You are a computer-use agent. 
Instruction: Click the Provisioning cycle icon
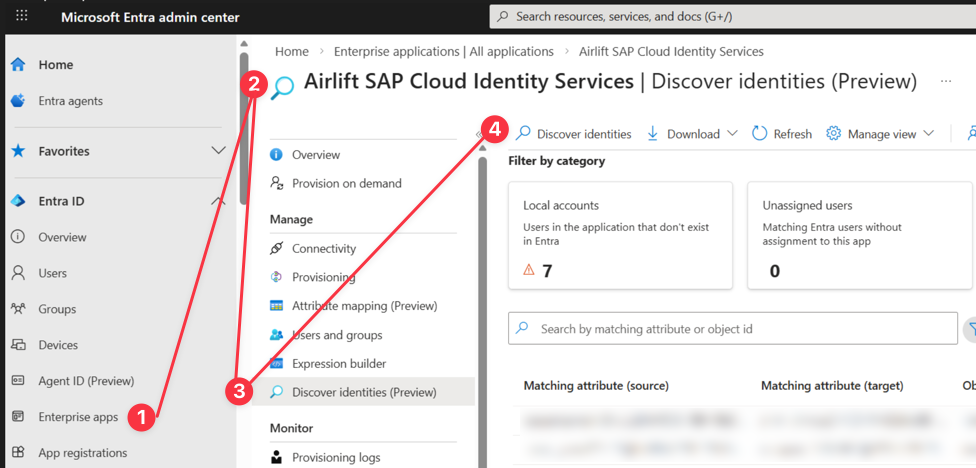click(x=276, y=277)
